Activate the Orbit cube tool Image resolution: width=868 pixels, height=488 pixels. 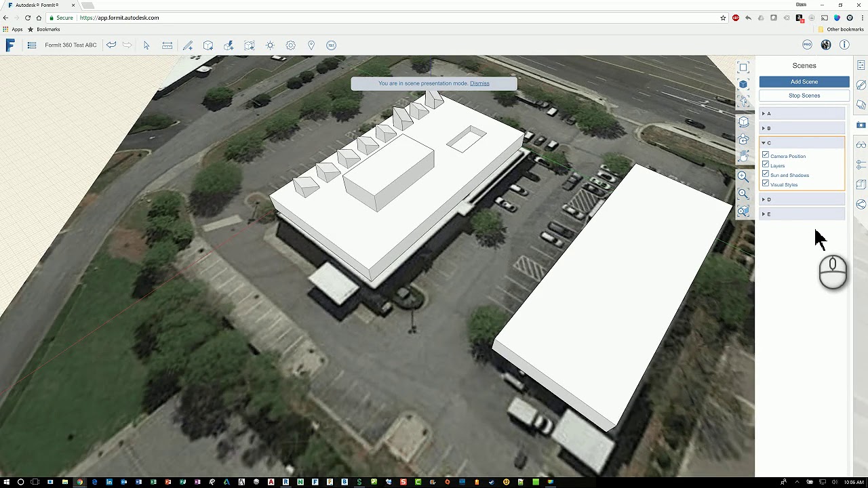point(743,122)
